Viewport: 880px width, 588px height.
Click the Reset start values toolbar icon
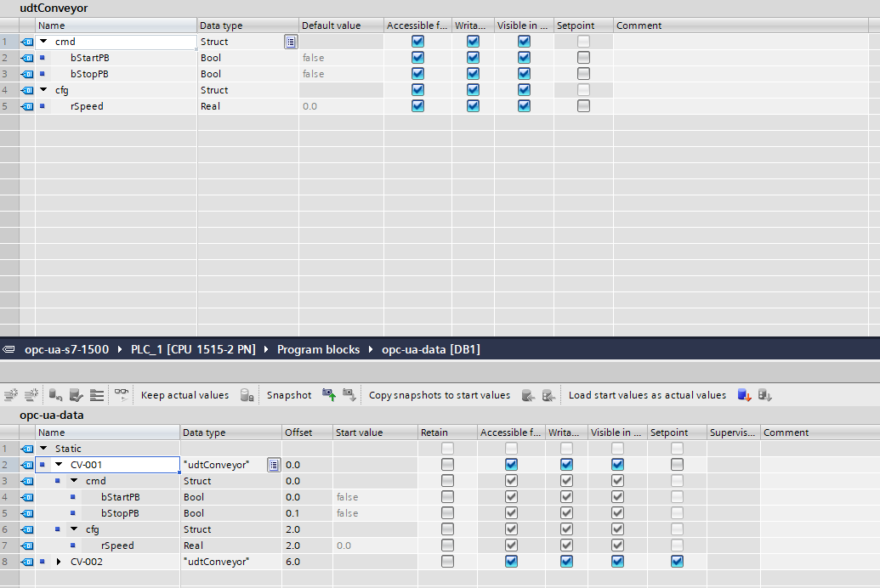(55, 395)
